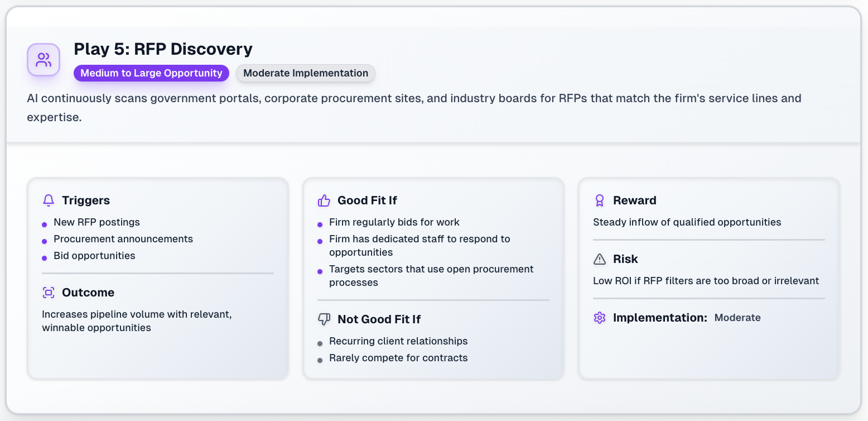Click the Triggers heading
Viewport: 868px width, 421px height.
pos(86,200)
